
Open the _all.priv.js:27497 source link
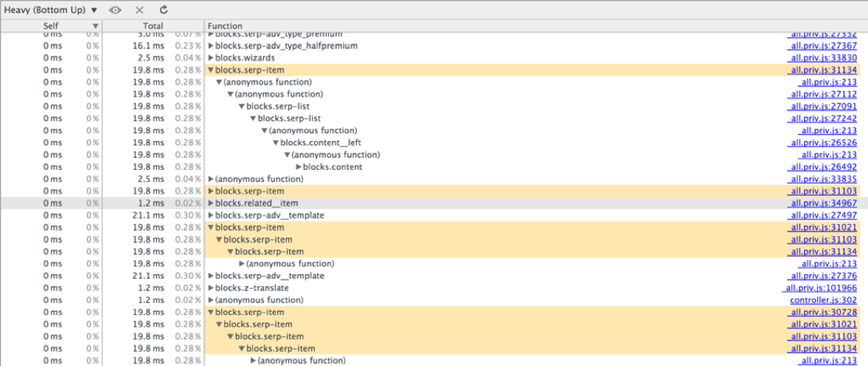coord(822,215)
